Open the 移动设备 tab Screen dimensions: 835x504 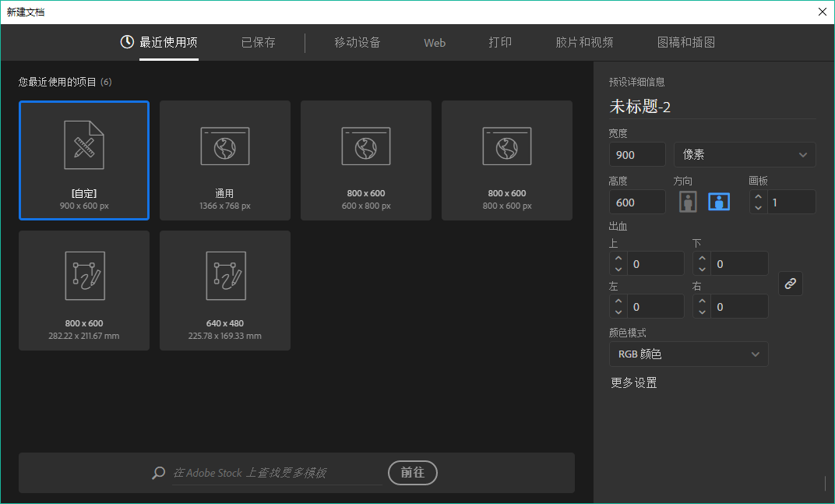coord(358,42)
